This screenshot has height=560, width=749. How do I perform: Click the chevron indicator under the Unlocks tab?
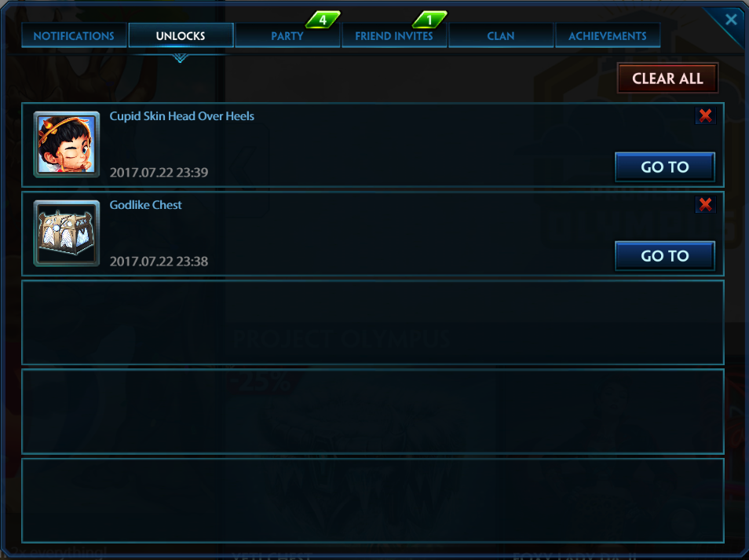[x=180, y=58]
